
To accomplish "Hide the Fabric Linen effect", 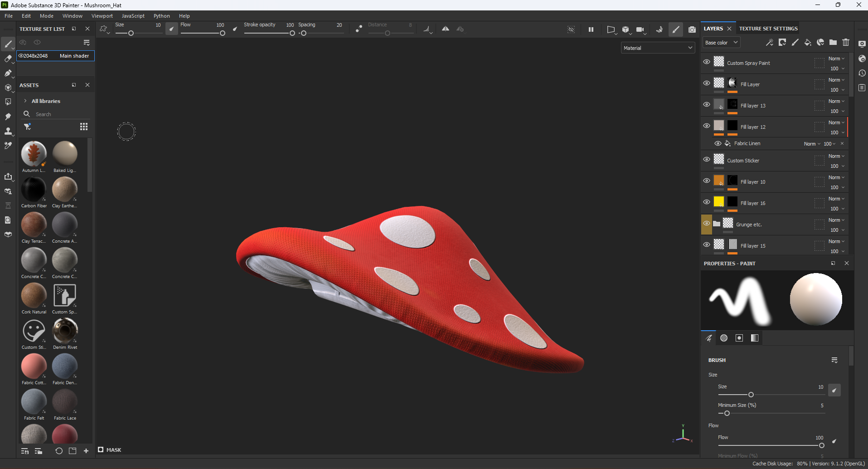I will pyautogui.click(x=718, y=143).
